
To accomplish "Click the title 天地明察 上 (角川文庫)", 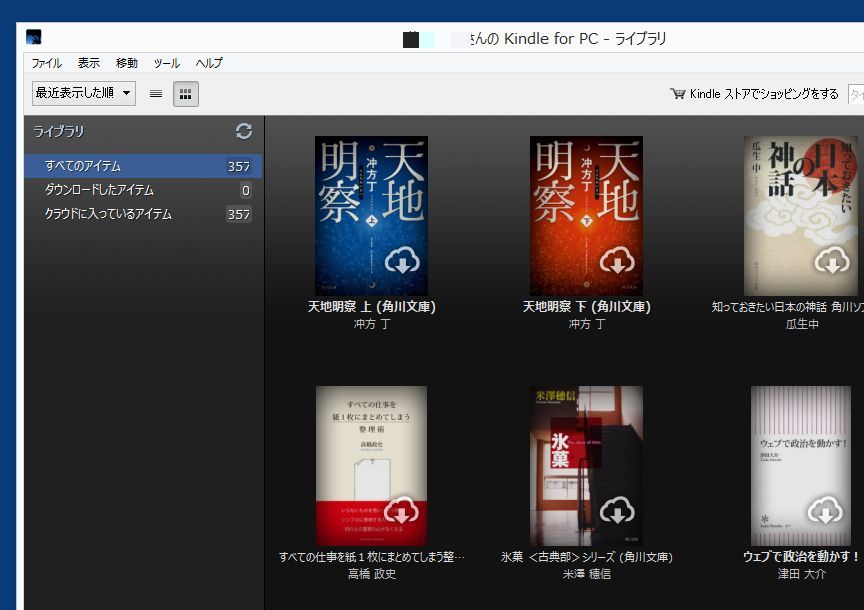I will click(x=371, y=306).
